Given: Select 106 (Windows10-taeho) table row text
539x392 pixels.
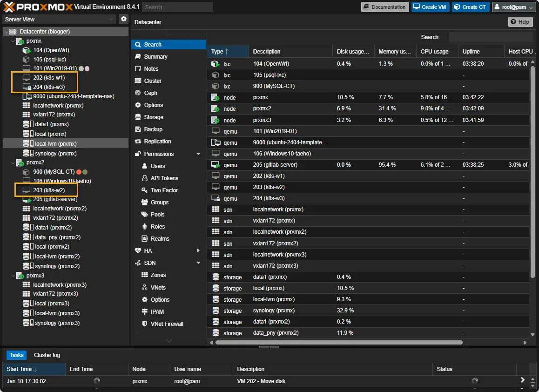Looking at the screenshot, I should point(282,154).
